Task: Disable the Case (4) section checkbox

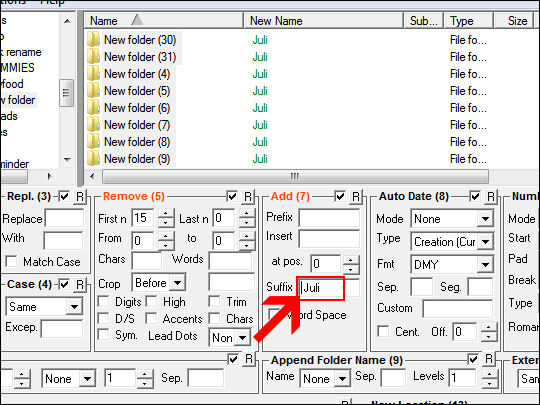Action: point(64,284)
